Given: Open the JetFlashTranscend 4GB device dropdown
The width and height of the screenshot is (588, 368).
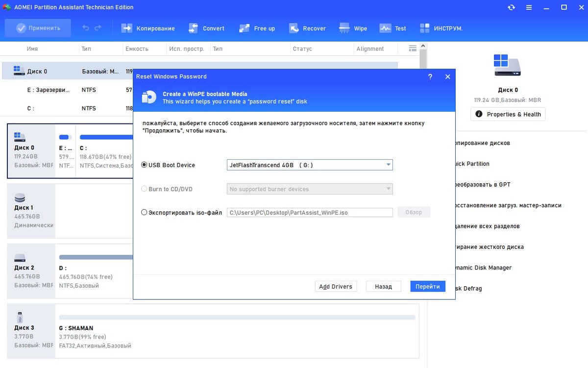Looking at the screenshot, I should pyautogui.click(x=310, y=165).
